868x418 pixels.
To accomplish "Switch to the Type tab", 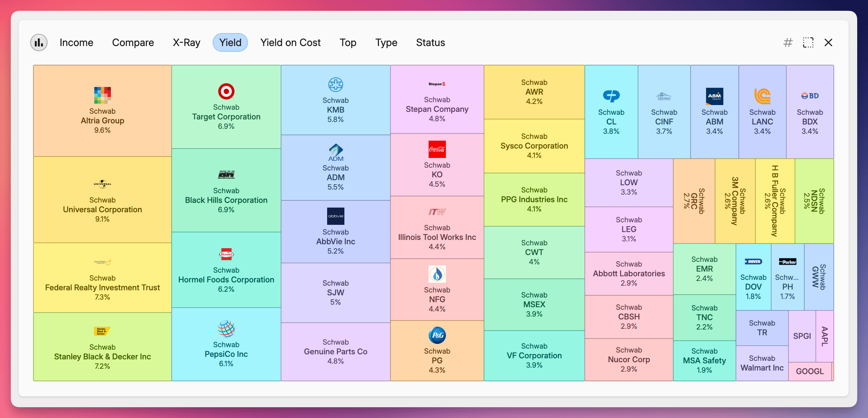I will [386, 43].
